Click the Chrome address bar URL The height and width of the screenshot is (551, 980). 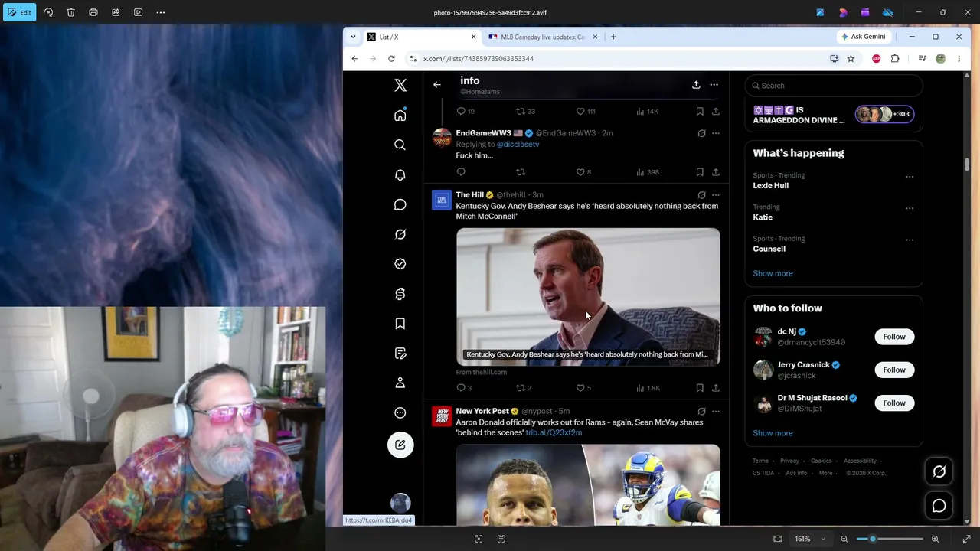[x=479, y=59]
